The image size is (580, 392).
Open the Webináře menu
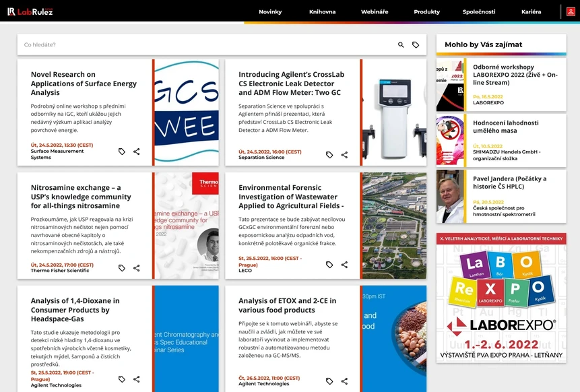pos(375,11)
